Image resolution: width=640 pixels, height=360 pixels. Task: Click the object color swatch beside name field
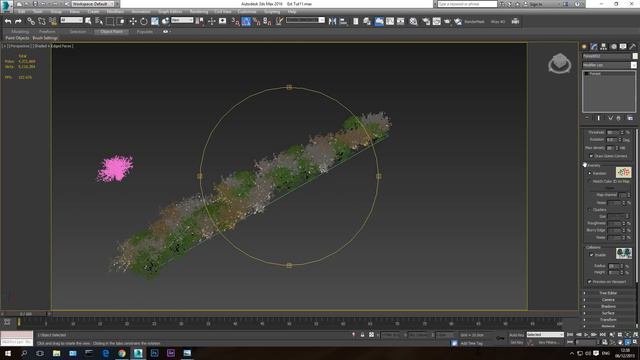[635, 56]
